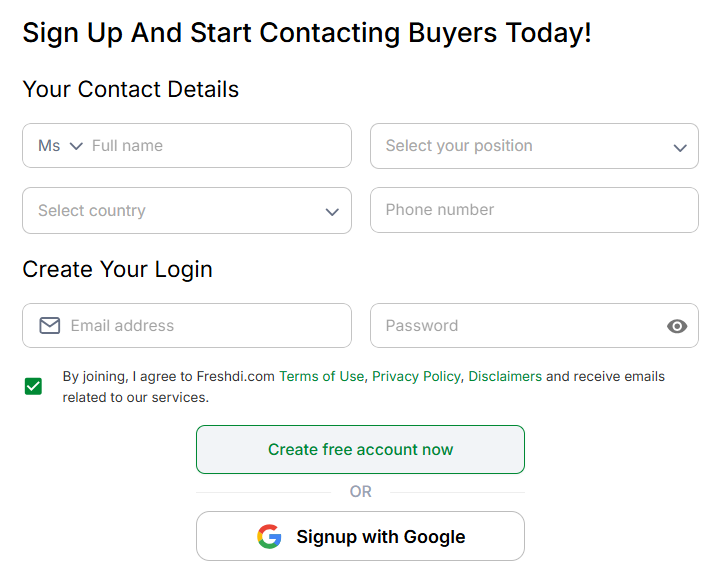Uncheck the terms agreement checkbox

click(33, 386)
